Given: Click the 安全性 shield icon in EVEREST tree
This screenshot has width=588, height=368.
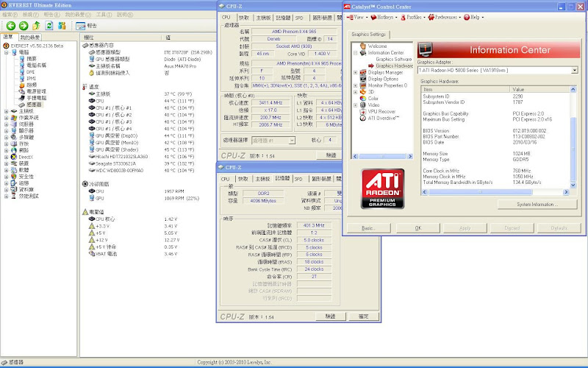Looking at the screenshot, I should (14, 176).
